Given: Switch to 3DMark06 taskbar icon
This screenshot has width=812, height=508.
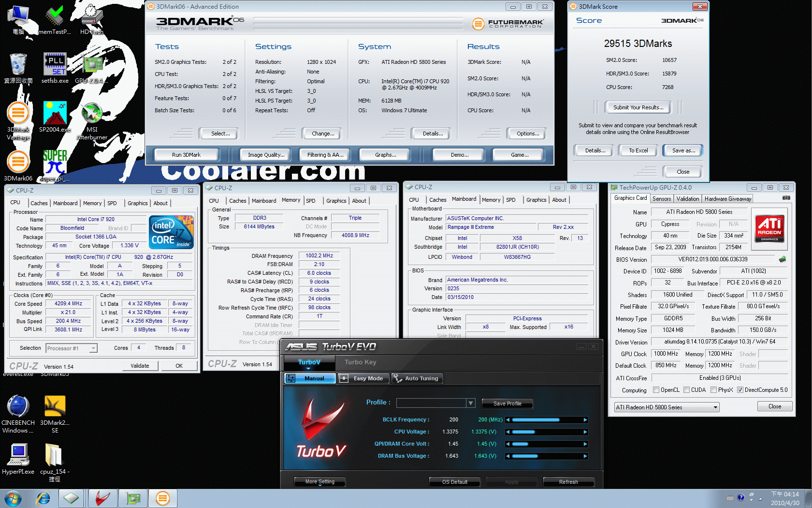Looking at the screenshot, I should click(x=163, y=498).
